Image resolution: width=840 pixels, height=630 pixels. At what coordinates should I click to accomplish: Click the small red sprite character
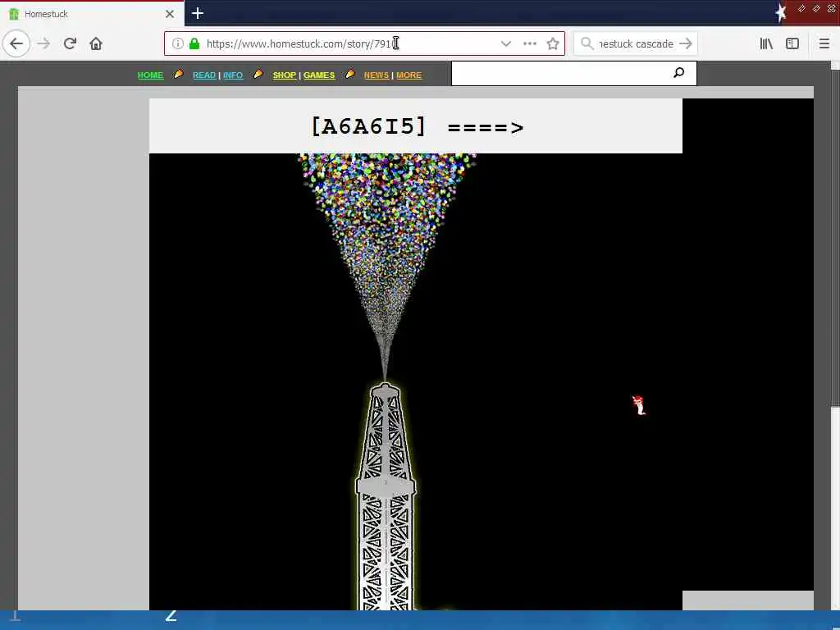coord(638,405)
